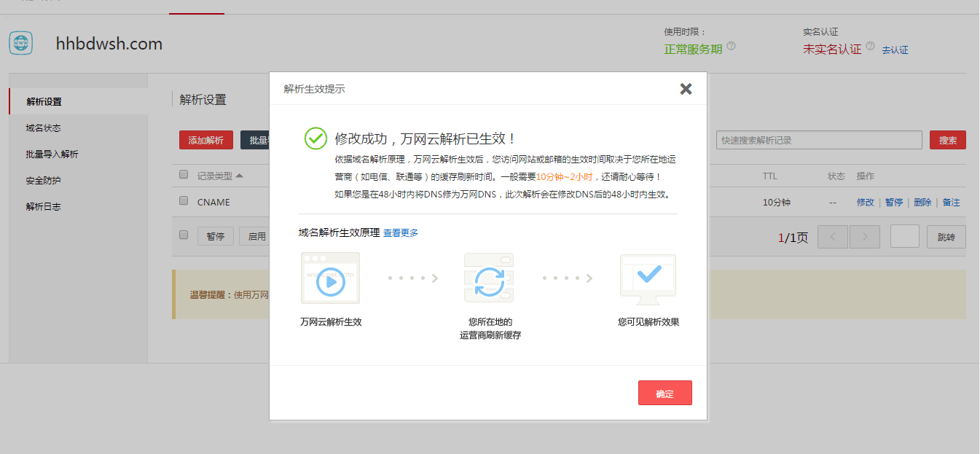Click the 快速搜索解析记录 search field
The image size is (980, 454).
point(819,140)
